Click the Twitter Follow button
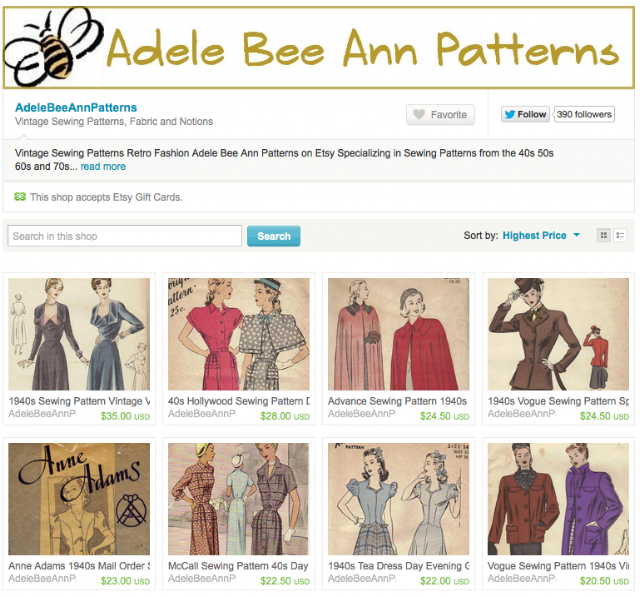The width and height of the screenshot is (640, 597). [x=525, y=114]
